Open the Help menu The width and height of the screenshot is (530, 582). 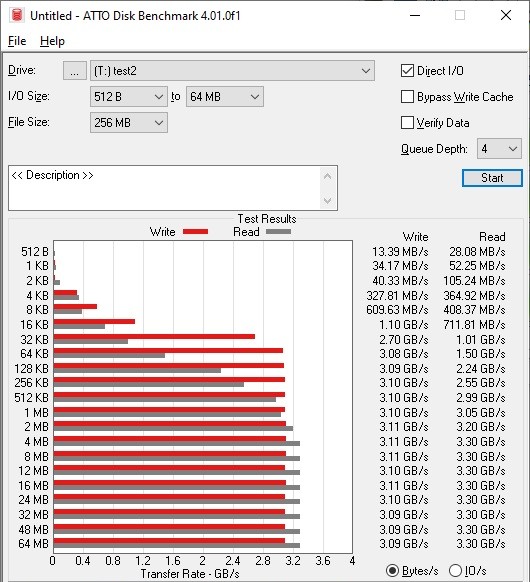click(52, 41)
